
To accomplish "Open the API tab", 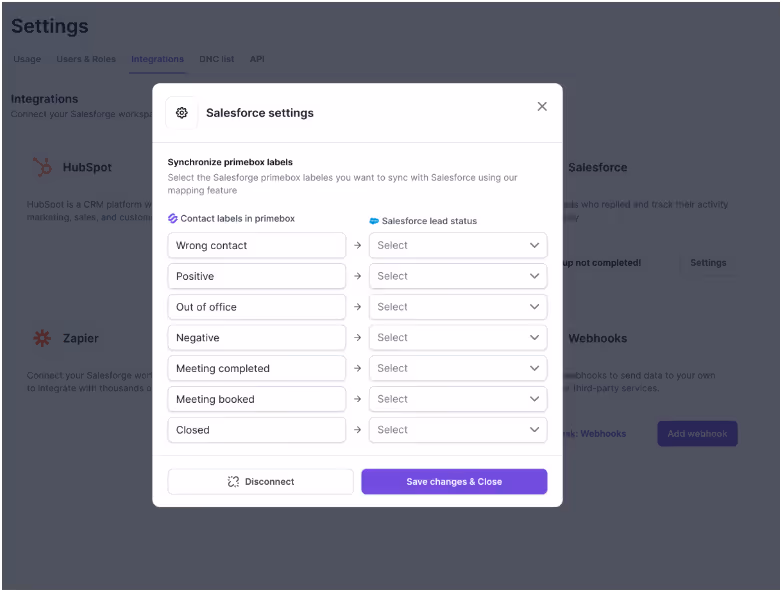I will click(x=257, y=59).
